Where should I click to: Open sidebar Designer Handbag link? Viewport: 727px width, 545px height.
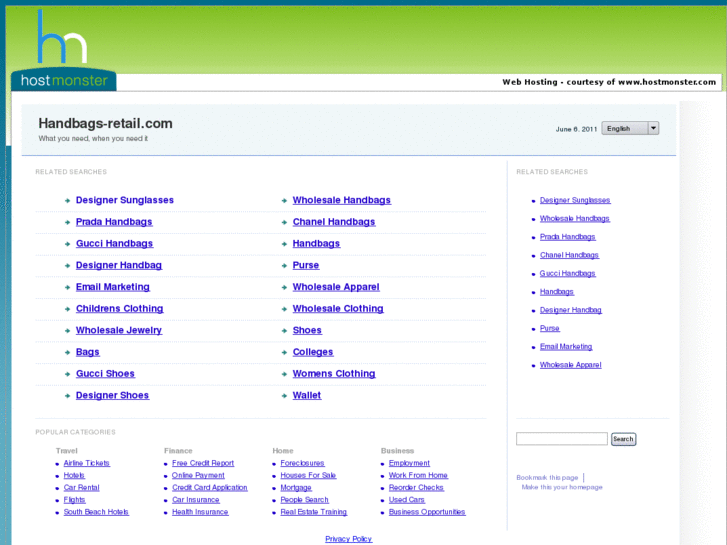click(x=571, y=310)
